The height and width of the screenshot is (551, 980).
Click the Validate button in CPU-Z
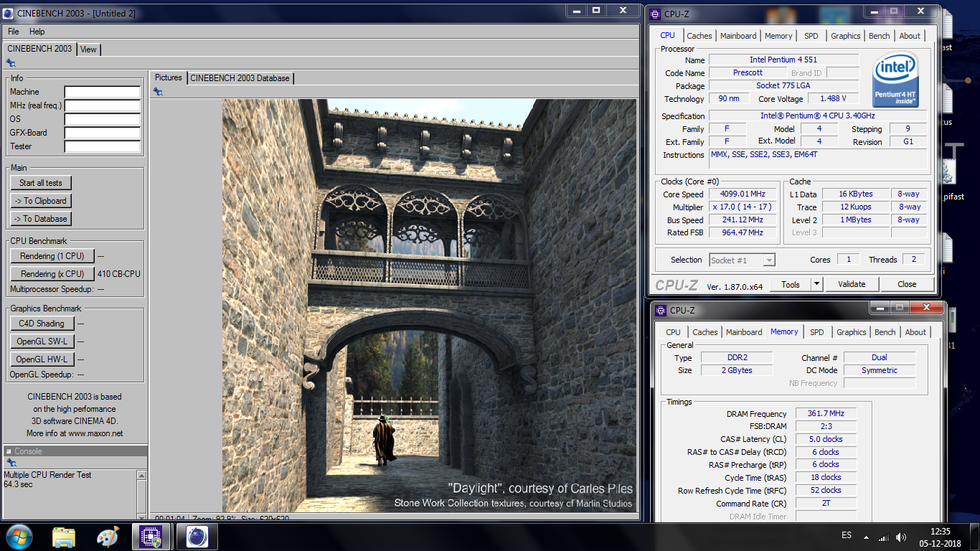pyautogui.click(x=852, y=284)
